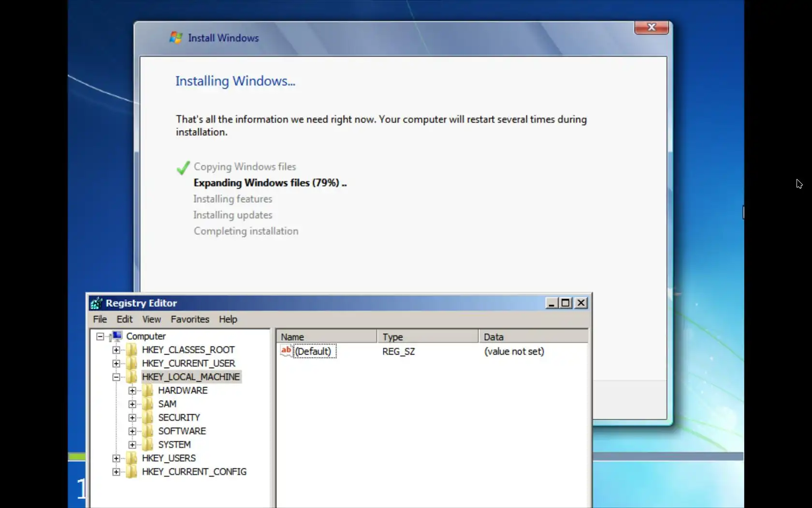Click the HKEY_CURRENT_USER folder icon
Image resolution: width=812 pixels, height=508 pixels.
pos(131,363)
